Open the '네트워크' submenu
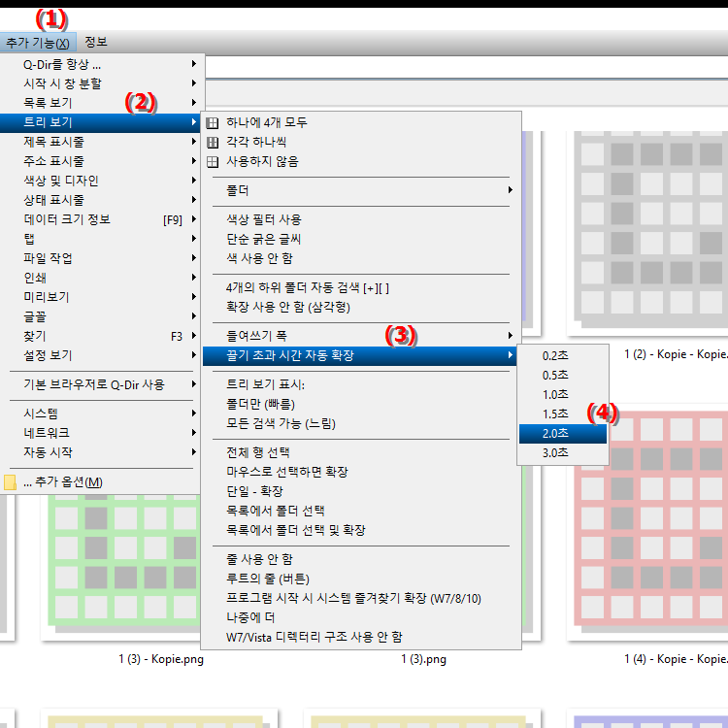This screenshot has height=728, width=728. click(x=100, y=433)
